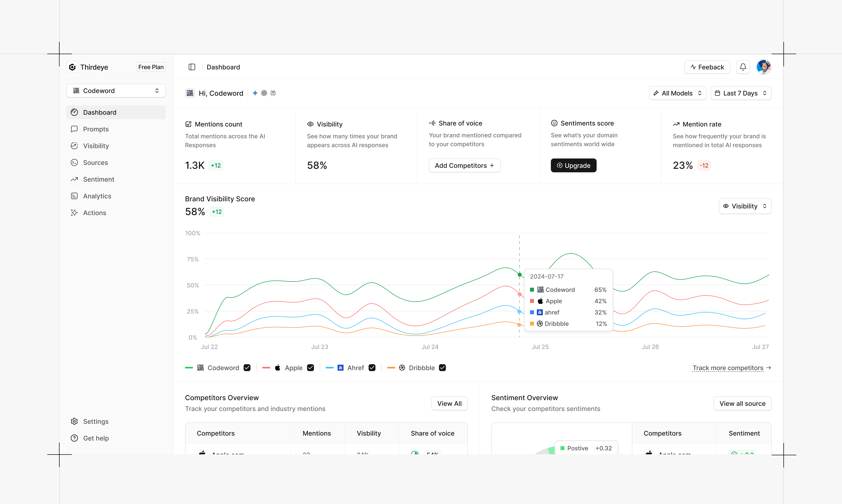This screenshot has height=504, width=842.
Task: Open the Visibility metric dropdown above chart
Action: click(745, 206)
